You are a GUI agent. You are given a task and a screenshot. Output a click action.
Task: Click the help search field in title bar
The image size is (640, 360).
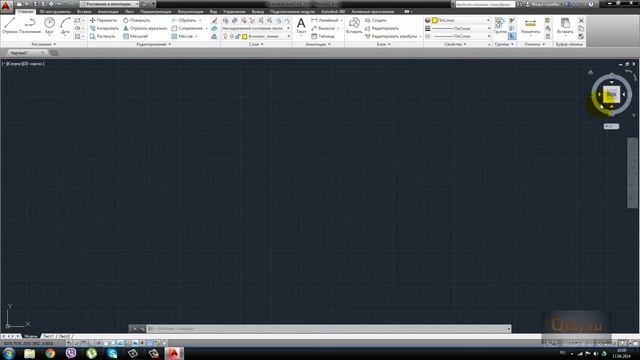point(485,4)
